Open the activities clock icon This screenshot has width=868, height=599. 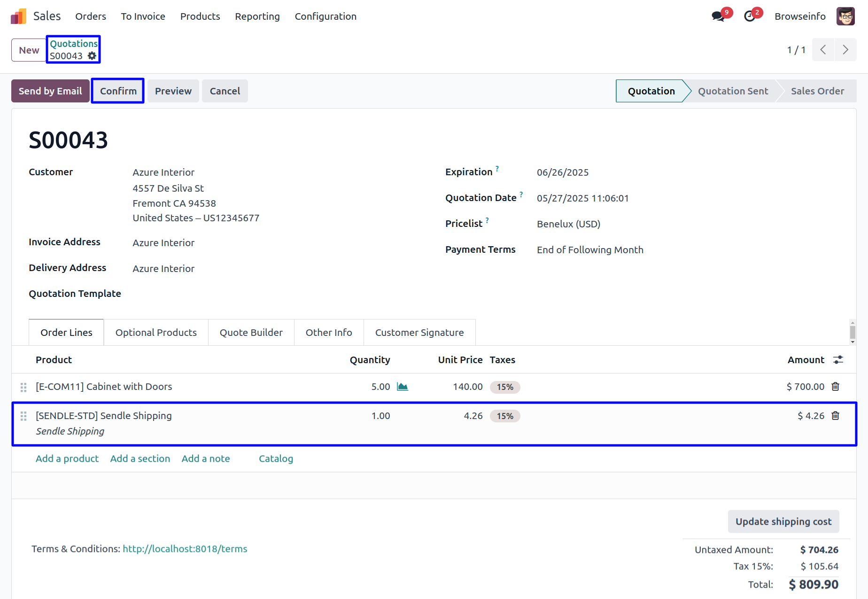pos(750,16)
